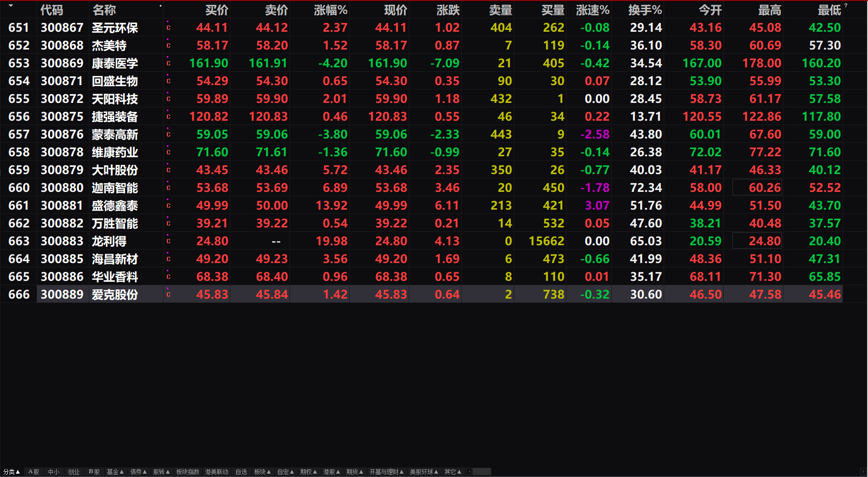Expand the 债券 menu
Image resolution: width=868 pixels, height=477 pixels.
click(x=138, y=472)
